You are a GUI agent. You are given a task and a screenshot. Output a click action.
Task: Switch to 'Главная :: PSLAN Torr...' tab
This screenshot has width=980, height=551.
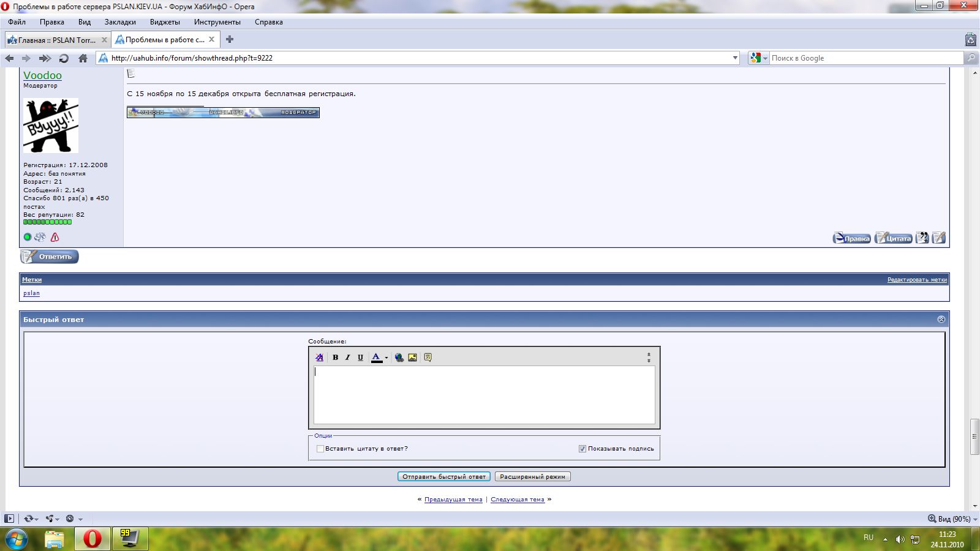(56, 40)
